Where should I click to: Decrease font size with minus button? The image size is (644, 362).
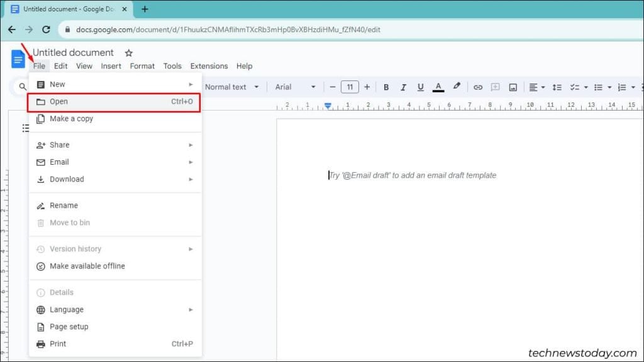pyautogui.click(x=332, y=87)
